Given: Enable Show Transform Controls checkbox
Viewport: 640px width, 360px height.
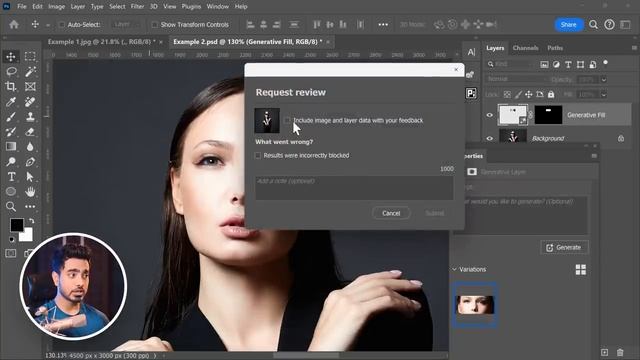Looking at the screenshot, I should click(x=155, y=25).
